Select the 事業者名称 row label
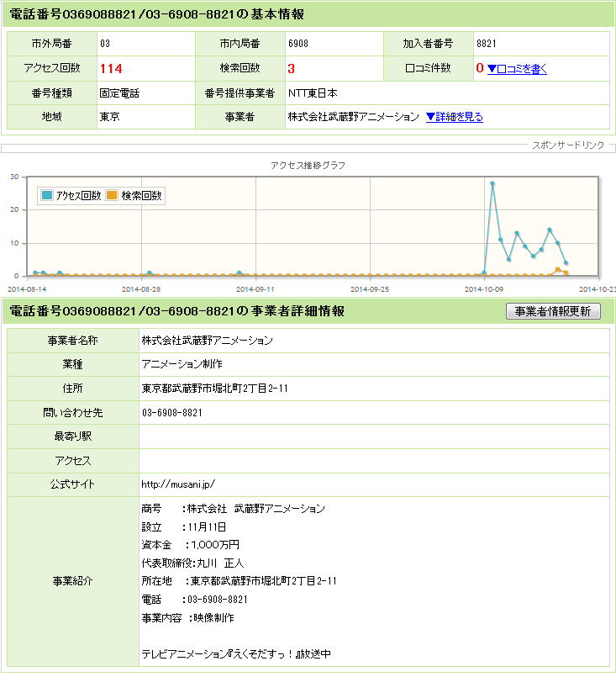The width and height of the screenshot is (616, 677). [73, 341]
